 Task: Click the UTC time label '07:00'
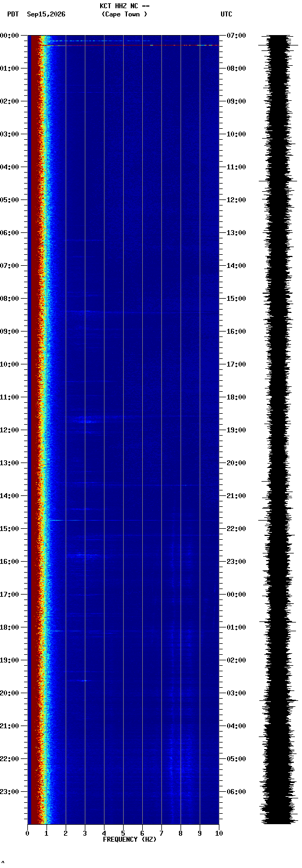[x=236, y=36]
